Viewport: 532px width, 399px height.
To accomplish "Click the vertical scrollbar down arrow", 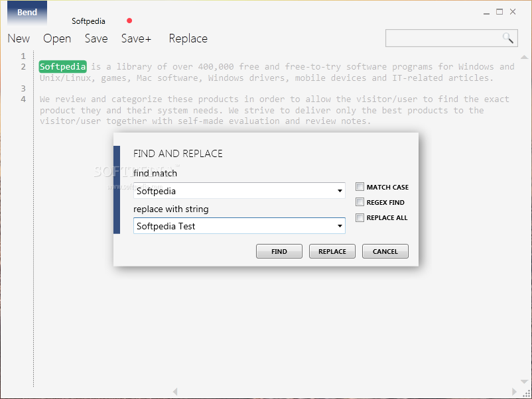I will [x=524, y=382].
